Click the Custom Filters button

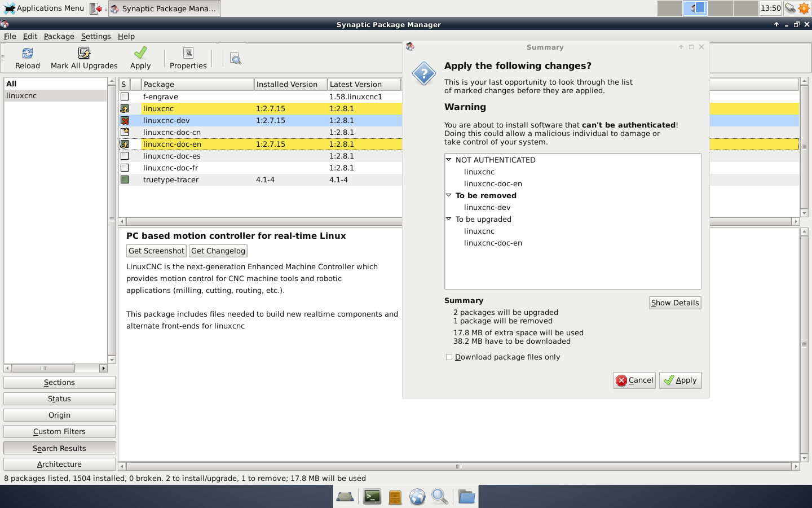click(60, 432)
